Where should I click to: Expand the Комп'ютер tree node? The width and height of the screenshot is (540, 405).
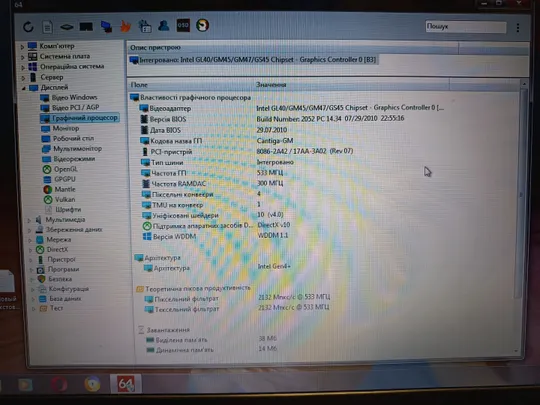pyautogui.click(x=22, y=46)
